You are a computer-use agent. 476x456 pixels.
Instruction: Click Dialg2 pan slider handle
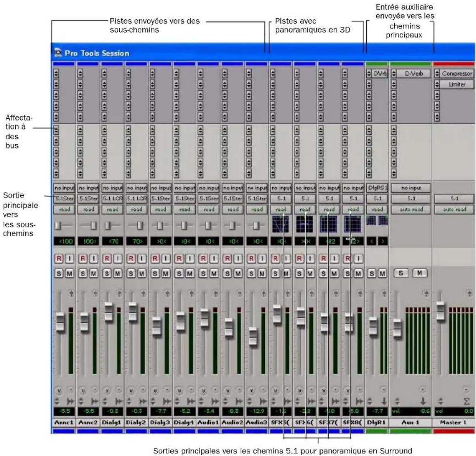[140, 226]
